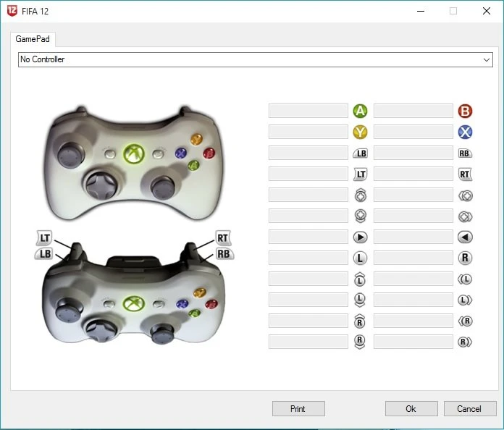Viewport: 504px width, 430px height.
Task: Click the left stick press L icon
Action: click(x=360, y=258)
